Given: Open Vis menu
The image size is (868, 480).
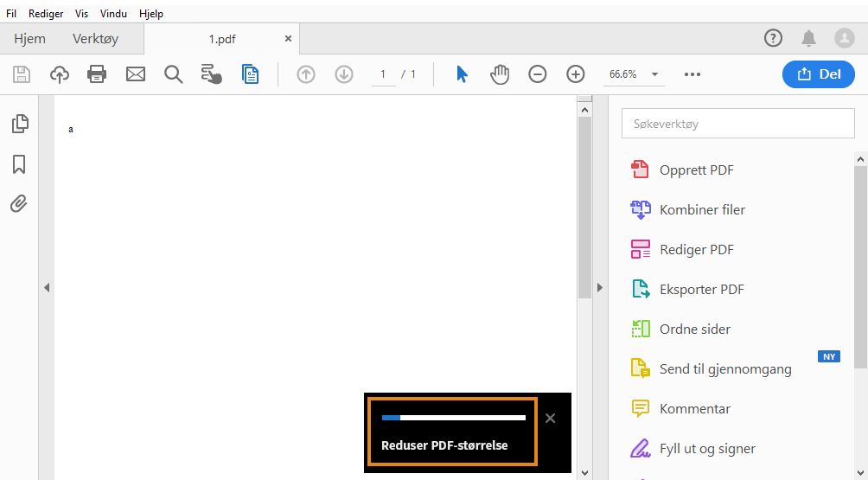Looking at the screenshot, I should 81,13.
